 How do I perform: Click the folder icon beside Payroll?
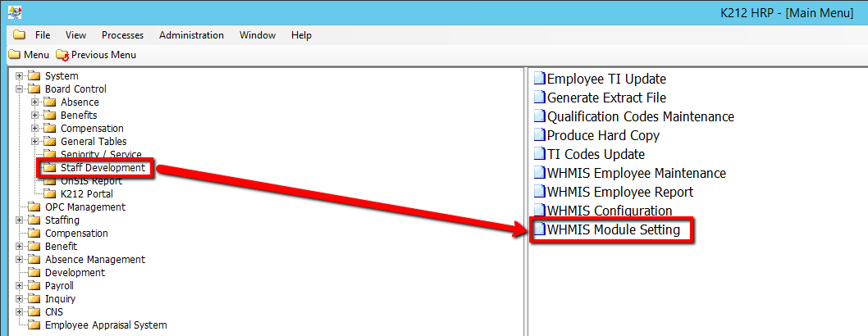tap(34, 286)
